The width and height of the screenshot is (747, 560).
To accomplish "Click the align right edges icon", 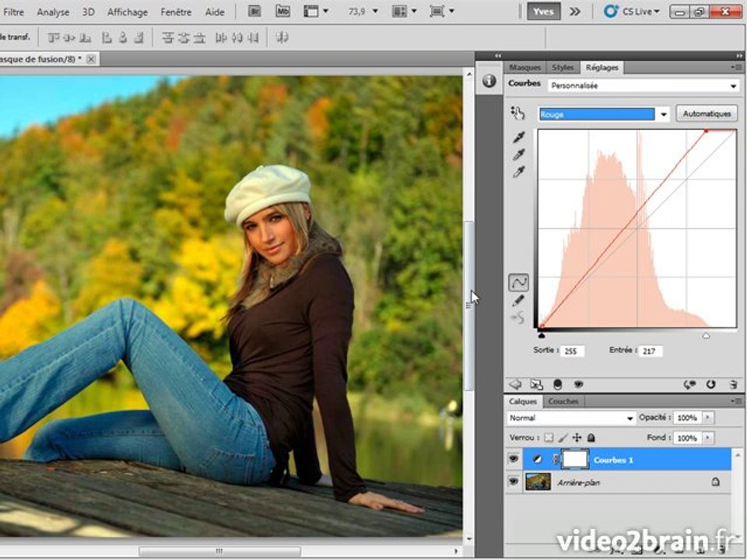I will pyautogui.click(x=139, y=37).
